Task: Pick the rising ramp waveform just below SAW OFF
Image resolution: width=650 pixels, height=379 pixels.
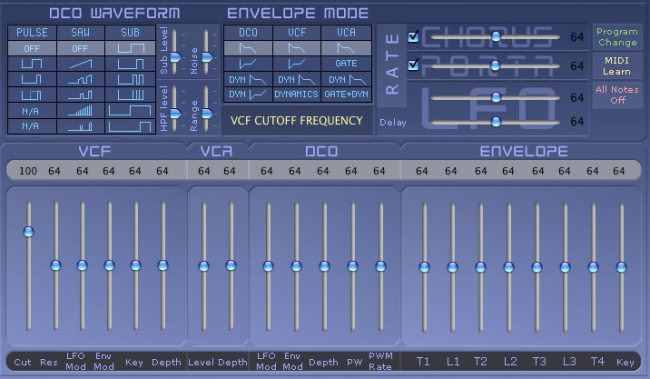Action: coord(80,63)
